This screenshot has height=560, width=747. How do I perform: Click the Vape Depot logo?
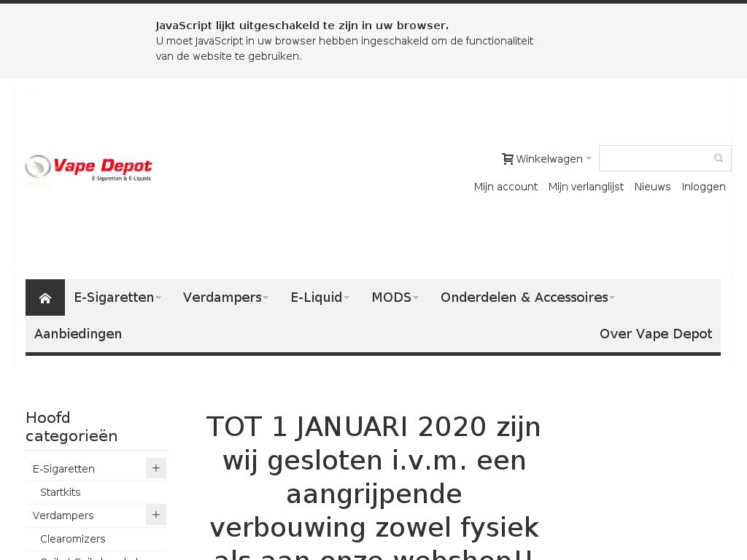(x=88, y=168)
